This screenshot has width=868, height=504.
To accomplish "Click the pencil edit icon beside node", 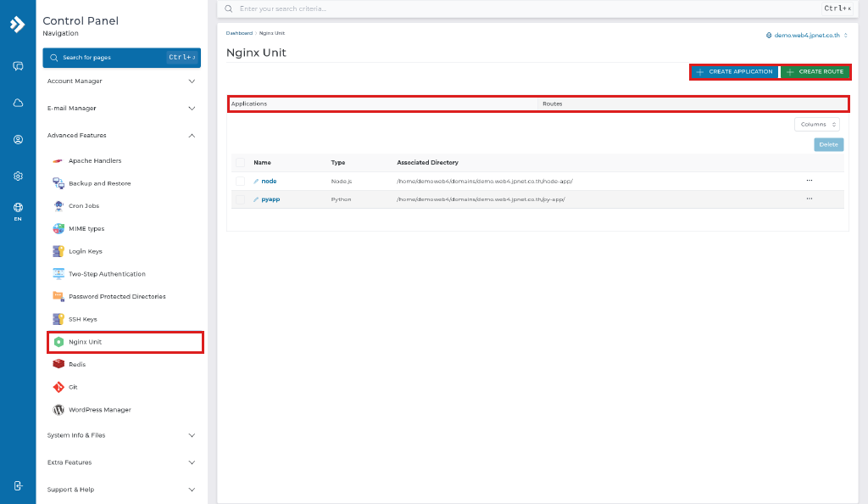I will pyautogui.click(x=256, y=181).
